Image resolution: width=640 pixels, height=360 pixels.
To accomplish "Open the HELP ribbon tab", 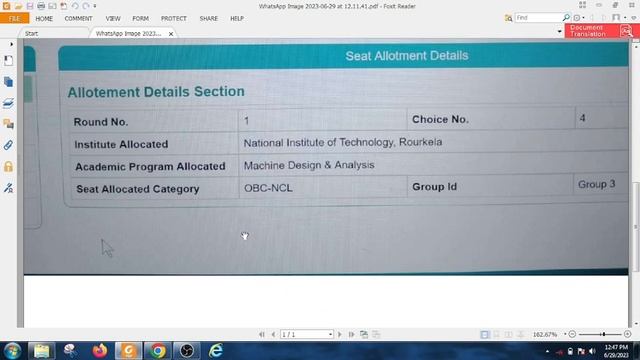I will point(237,18).
